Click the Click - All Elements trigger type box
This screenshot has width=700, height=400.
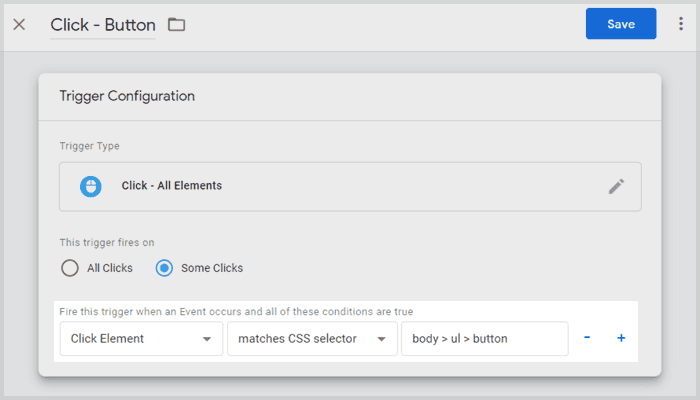[x=350, y=187]
